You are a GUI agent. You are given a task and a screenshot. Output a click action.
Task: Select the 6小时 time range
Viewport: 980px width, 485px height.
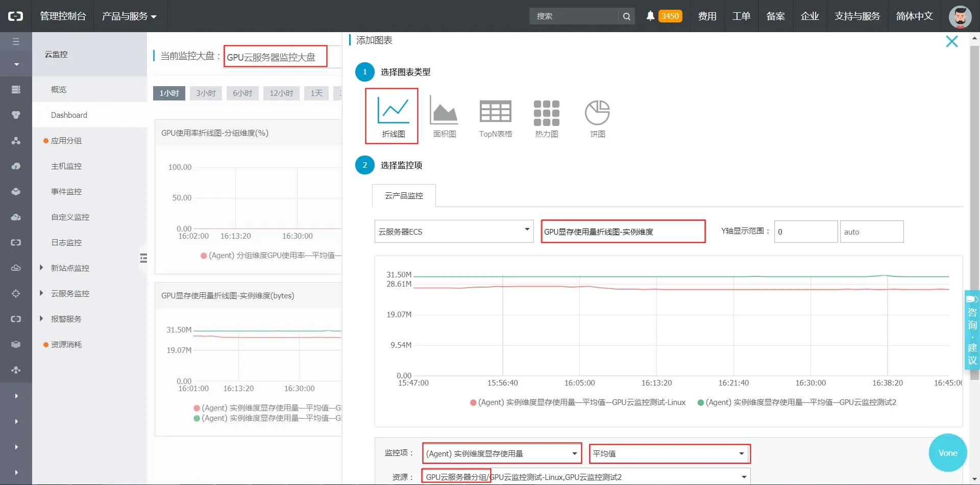click(242, 93)
